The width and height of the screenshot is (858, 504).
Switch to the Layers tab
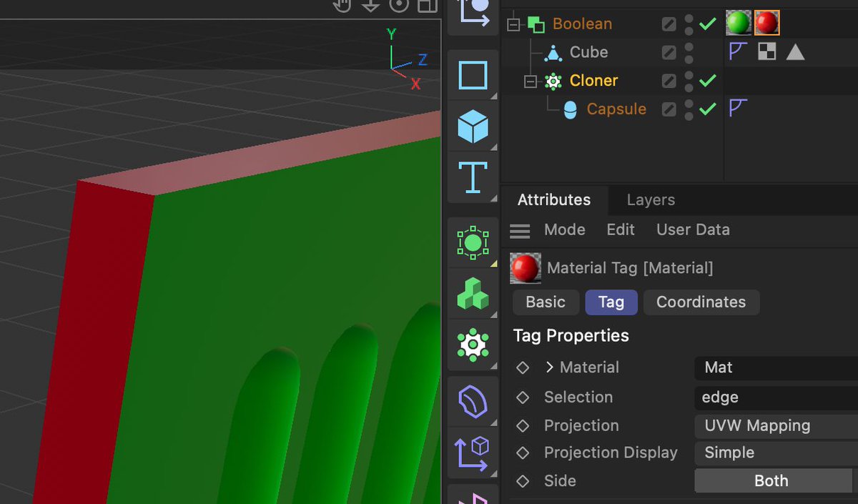click(x=651, y=200)
